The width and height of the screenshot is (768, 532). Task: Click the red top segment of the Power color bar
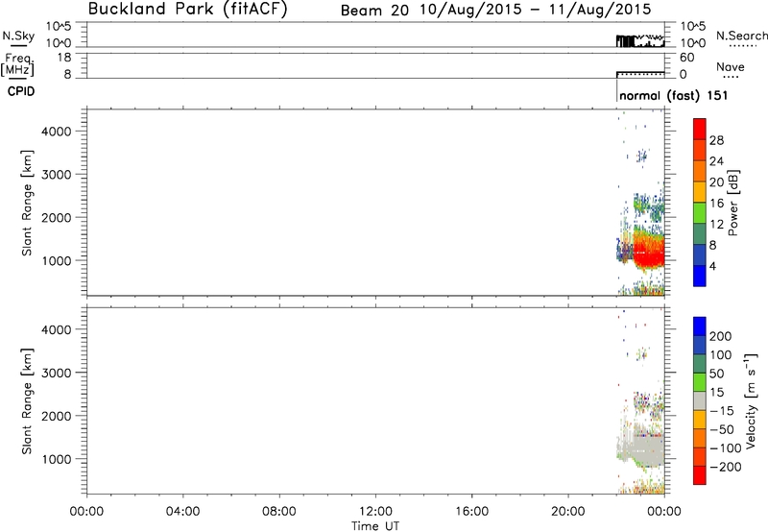[700, 130]
